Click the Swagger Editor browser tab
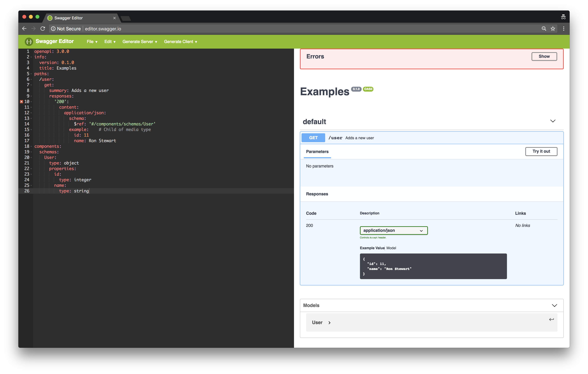The height and width of the screenshot is (374, 588). tap(82, 18)
